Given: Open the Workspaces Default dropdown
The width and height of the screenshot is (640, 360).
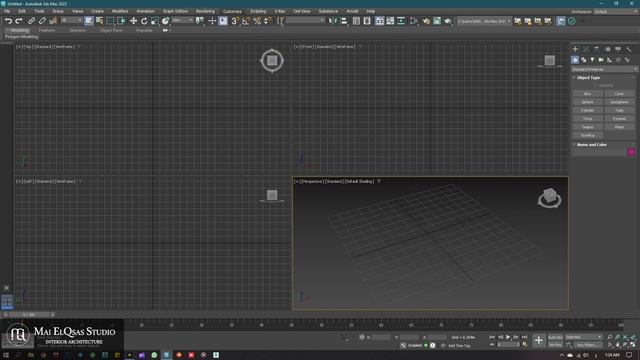Looking at the screenshot, I should [616, 11].
